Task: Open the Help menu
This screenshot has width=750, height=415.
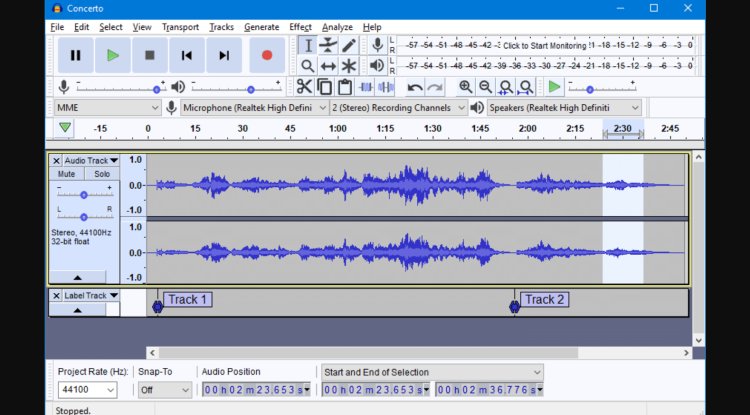Action: [x=372, y=27]
